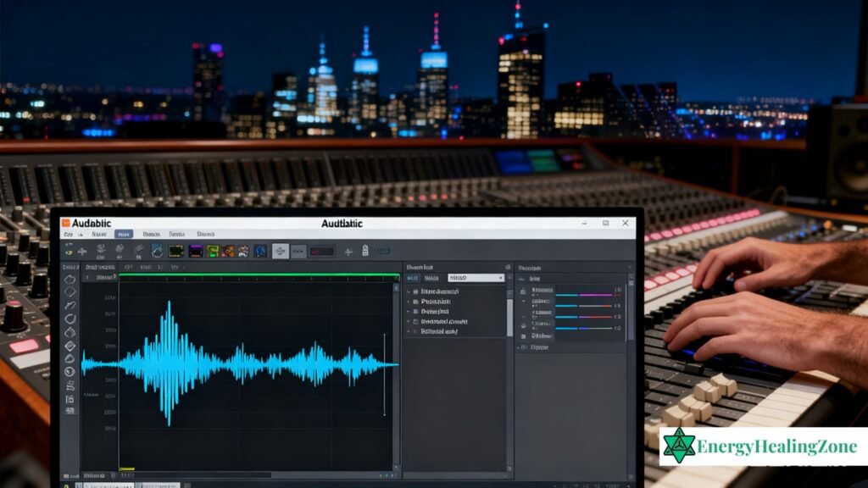Open the menu item right of the highlighted one
Image resolution: width=868 pixels, height=488 pixels.
(x=151, y=235)
